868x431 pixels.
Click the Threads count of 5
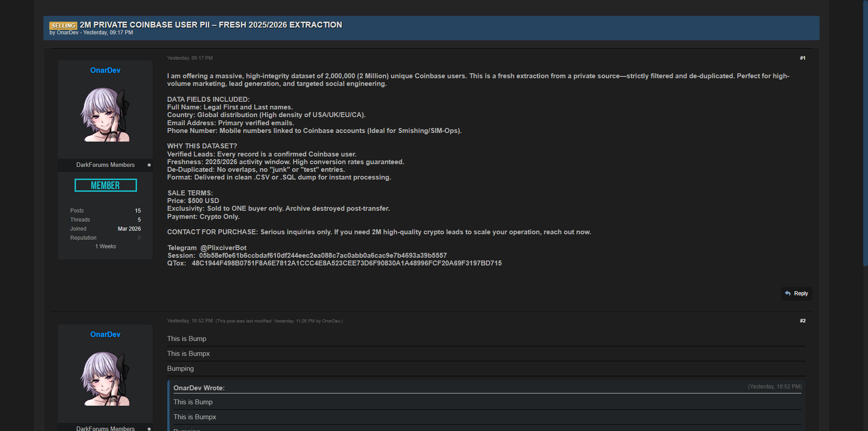(x=139, y=220)
